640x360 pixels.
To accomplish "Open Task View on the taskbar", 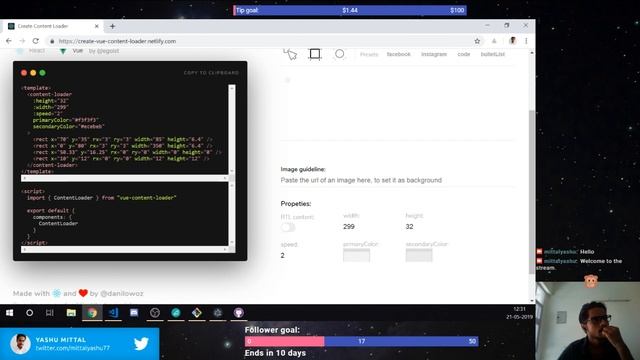I will [50, 313].
